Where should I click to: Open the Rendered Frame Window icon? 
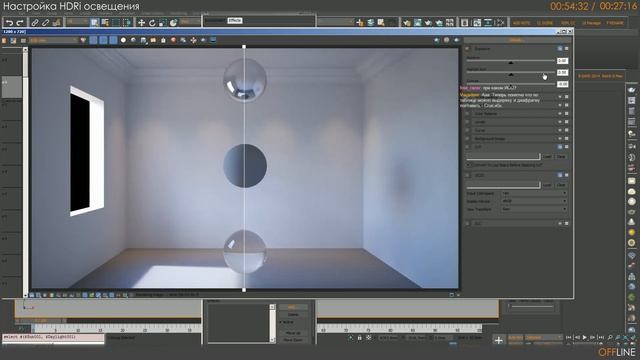418,23
